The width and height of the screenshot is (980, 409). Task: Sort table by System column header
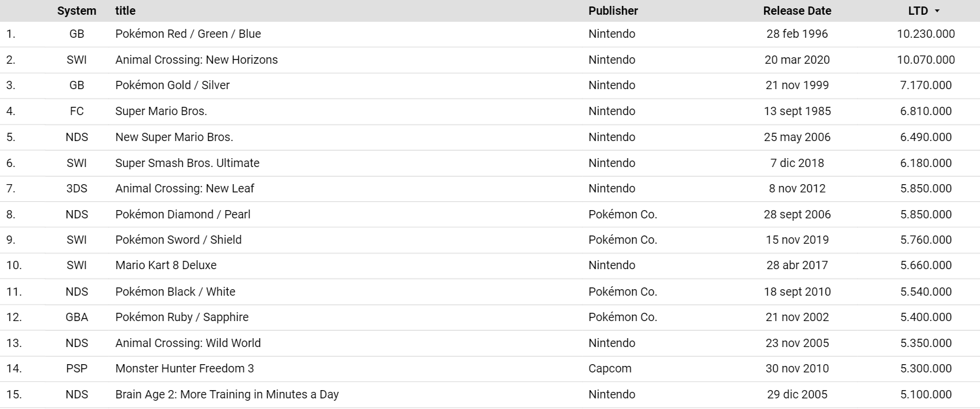77,11
